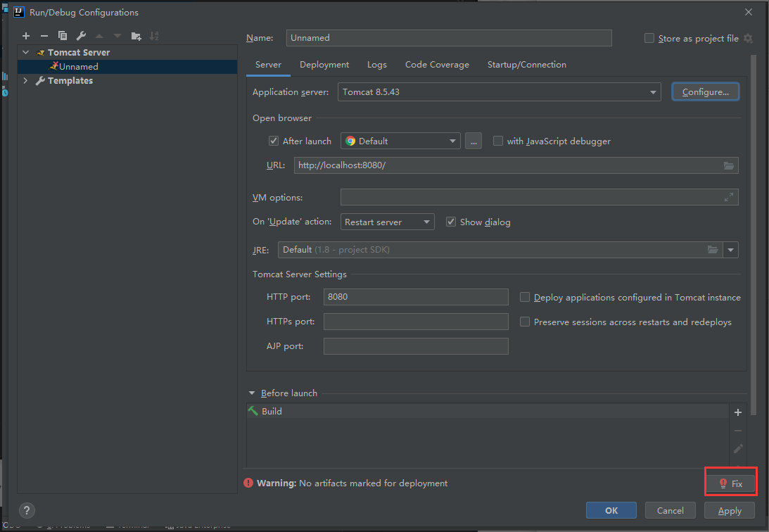This screenshot has width=769, height=532.
Task: Open Application server Tomcat 8.5.43 dropdown
Action: click(x=500, y=92)
